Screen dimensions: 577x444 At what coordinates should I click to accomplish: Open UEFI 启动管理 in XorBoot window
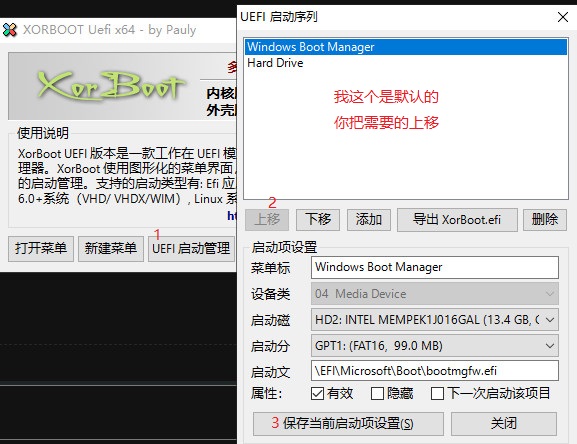pos(191,249)
